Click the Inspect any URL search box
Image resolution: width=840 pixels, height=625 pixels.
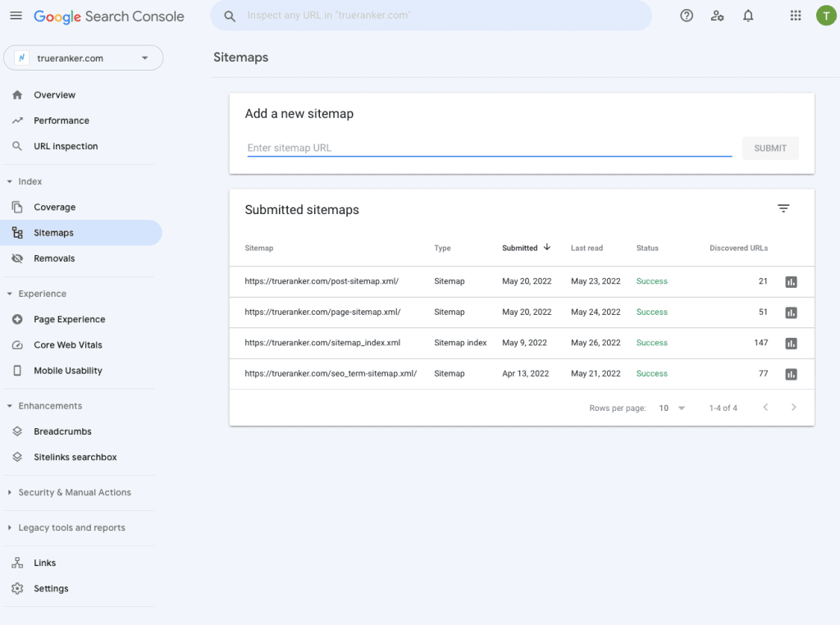point(431,16)
